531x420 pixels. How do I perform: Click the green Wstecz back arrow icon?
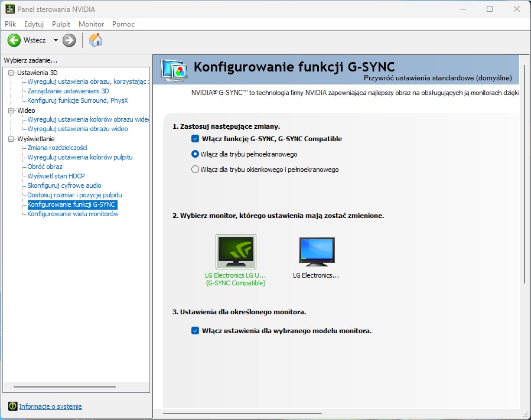(14, 40)
